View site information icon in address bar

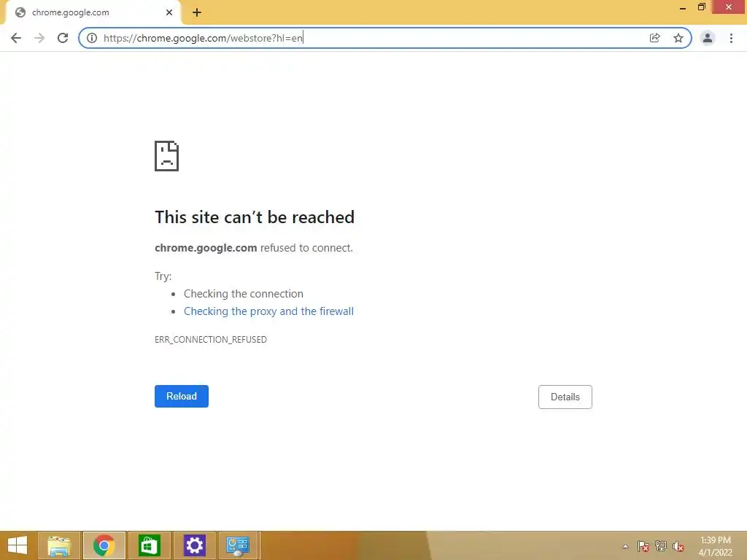(x=92, y=38)
